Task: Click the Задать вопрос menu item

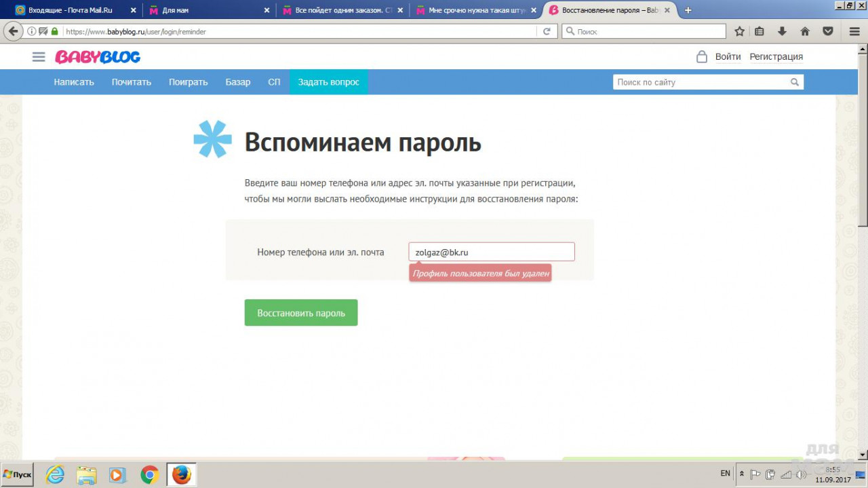Action: [x=329, y=82]
